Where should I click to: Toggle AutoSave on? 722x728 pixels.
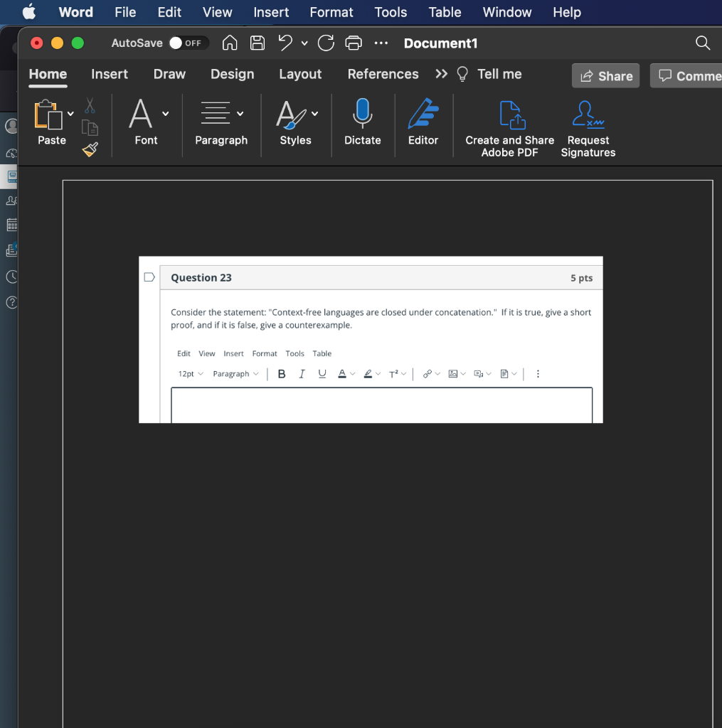point(189,43)
